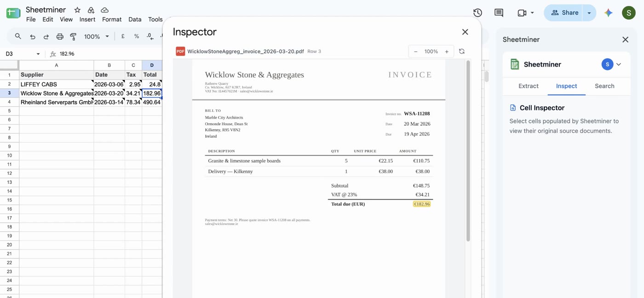Select row 4 header
This screenshot has width=644, height=298.
pos(9,102)
